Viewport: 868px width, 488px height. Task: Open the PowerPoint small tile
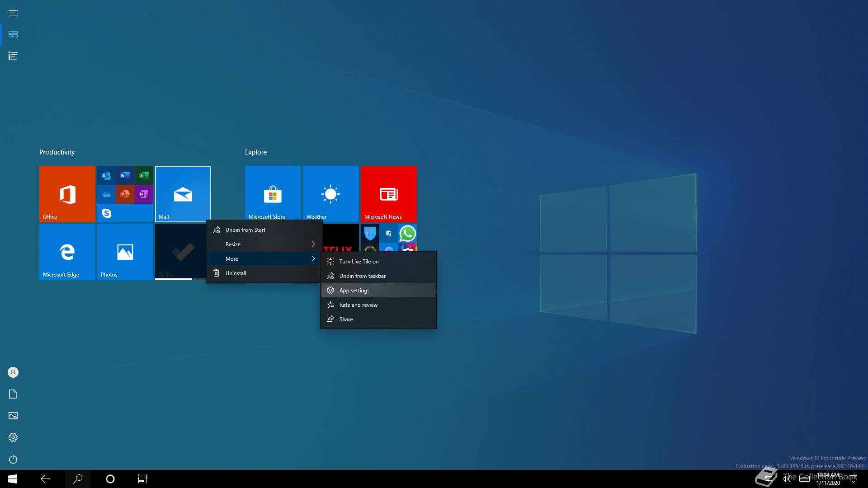coord(125,194)
